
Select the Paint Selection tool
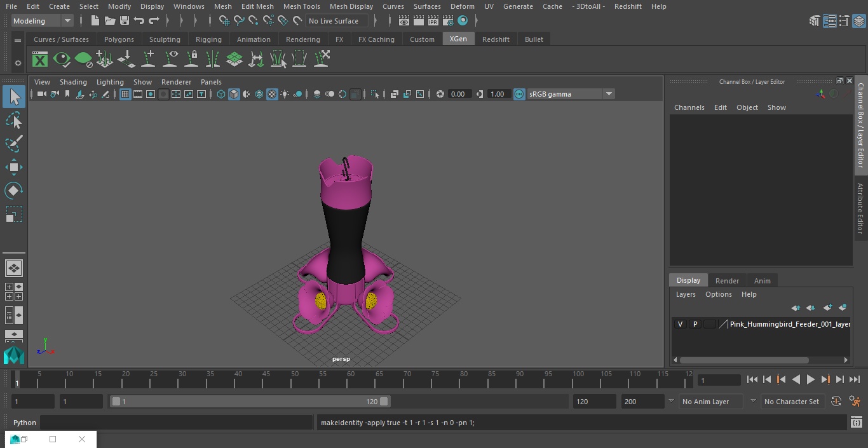coord(14,144)
